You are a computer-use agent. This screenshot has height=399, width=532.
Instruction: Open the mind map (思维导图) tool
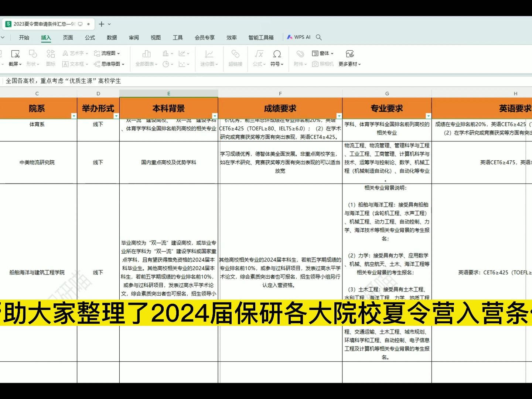[x=109, y=64]
